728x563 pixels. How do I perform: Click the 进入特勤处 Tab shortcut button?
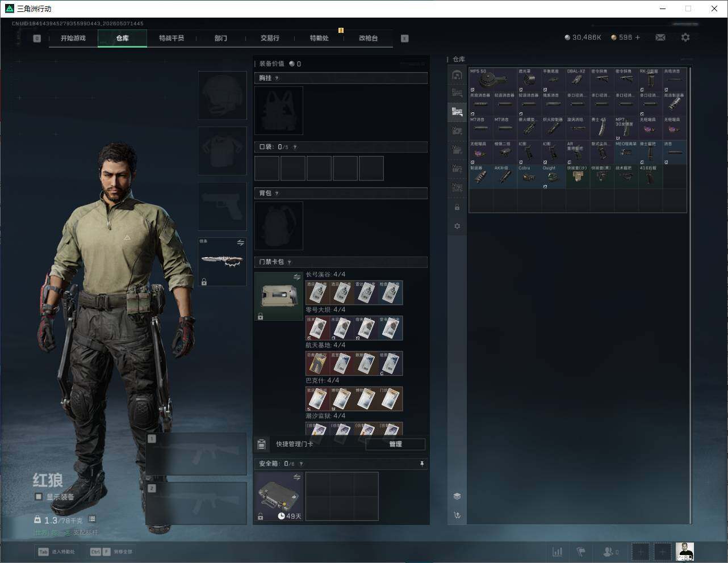click(57, 552)
